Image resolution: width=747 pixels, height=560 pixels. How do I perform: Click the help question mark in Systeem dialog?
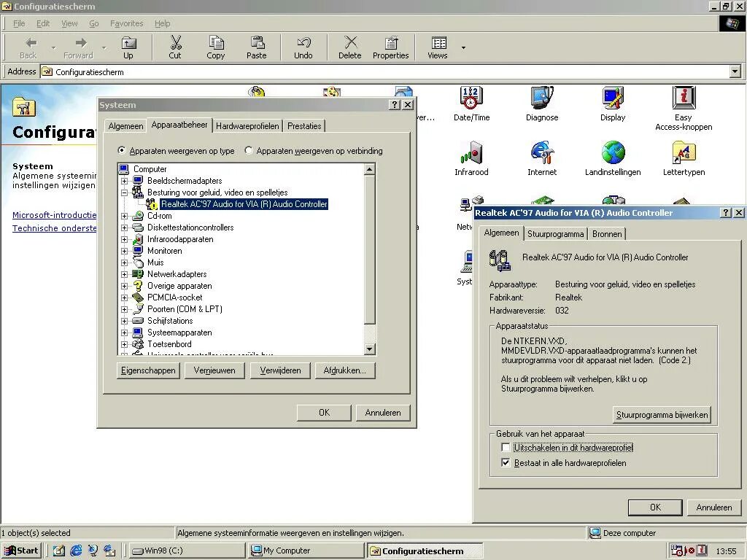(x=395, y=105)
